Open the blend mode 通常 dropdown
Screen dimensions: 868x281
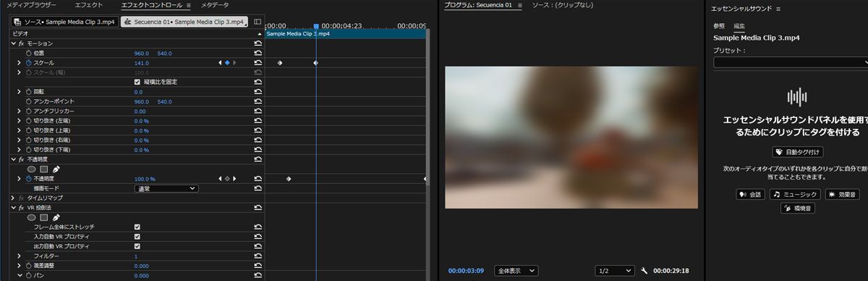[166, 188]
